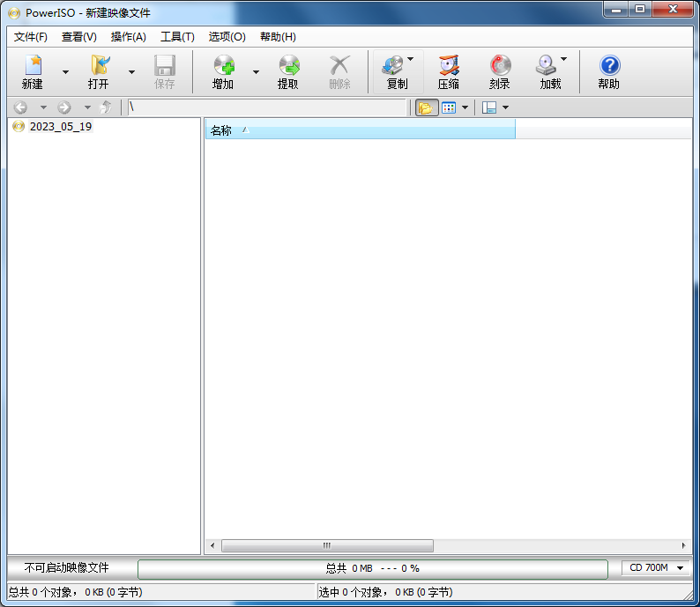Open the 查看(V) menu

[79, 37]
